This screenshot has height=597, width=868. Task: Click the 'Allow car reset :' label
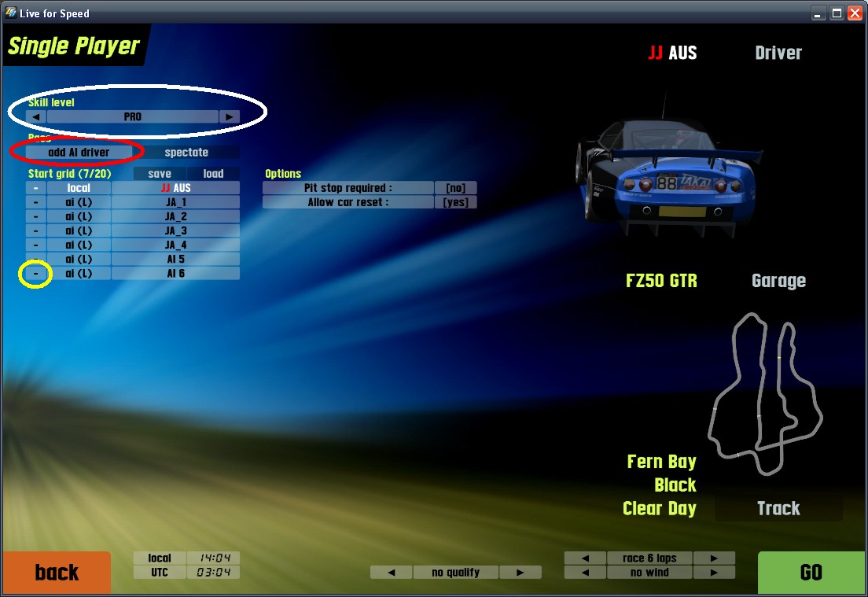click(348, 203)
